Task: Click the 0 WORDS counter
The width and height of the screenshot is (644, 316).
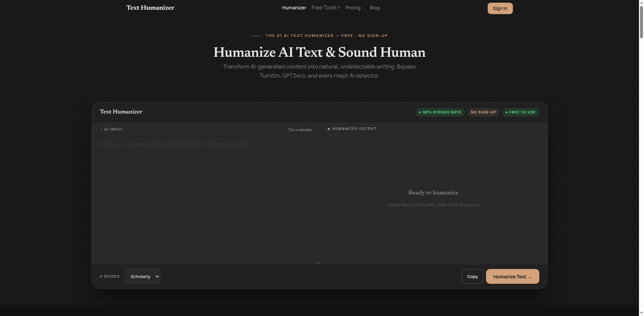Action: tap(110, 276)
